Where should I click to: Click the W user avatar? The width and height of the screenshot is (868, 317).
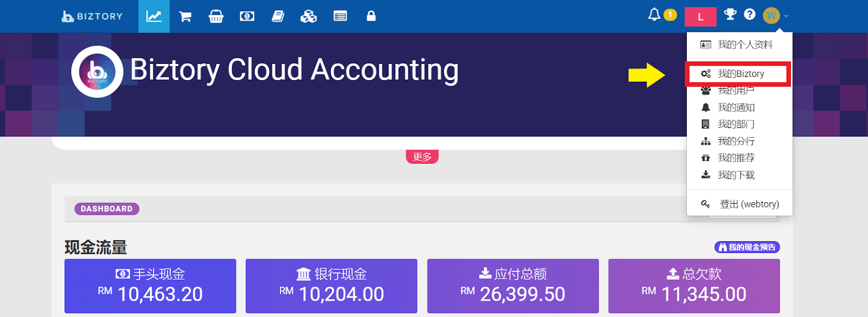click(771, 16)
